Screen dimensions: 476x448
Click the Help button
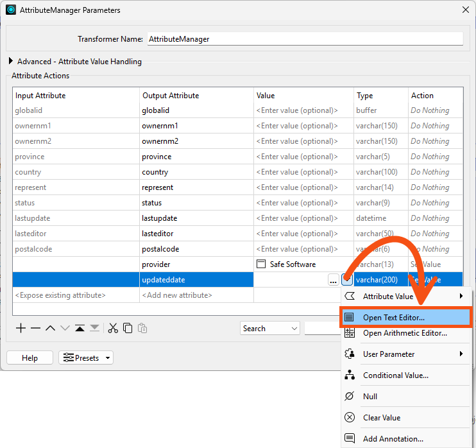tap(30, 358)
